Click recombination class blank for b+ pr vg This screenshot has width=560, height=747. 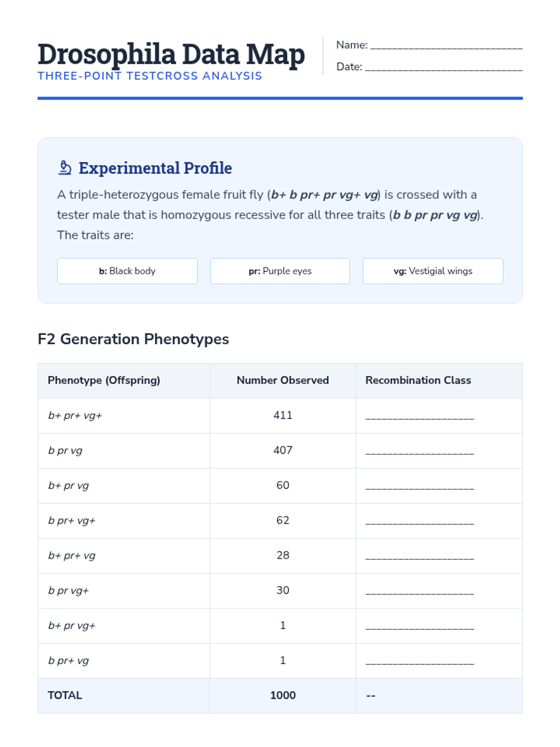420,486
